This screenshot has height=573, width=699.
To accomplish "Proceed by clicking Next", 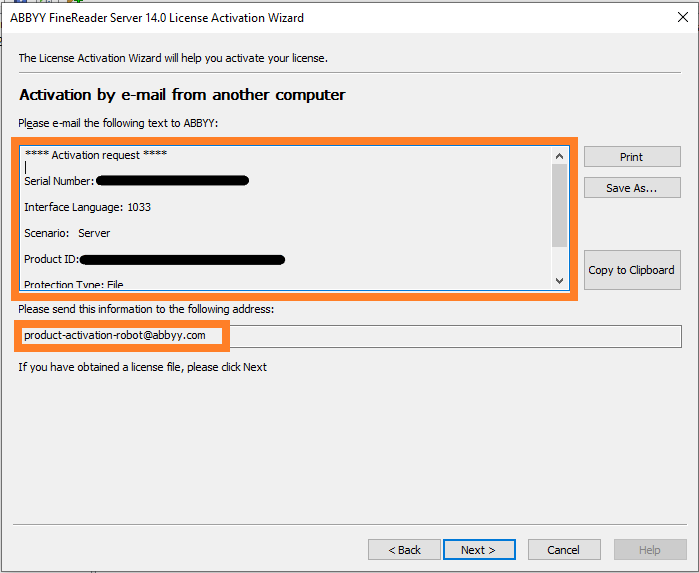I will (x=479, y=549).
